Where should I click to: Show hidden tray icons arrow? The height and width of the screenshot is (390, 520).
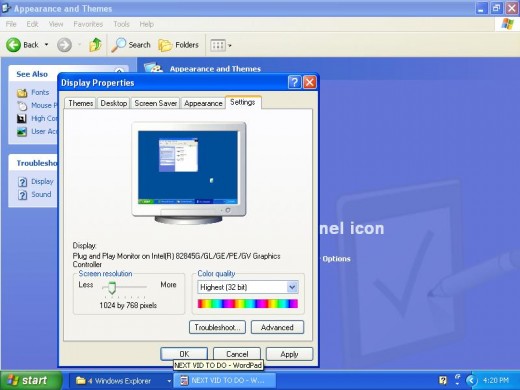point(471,380)
